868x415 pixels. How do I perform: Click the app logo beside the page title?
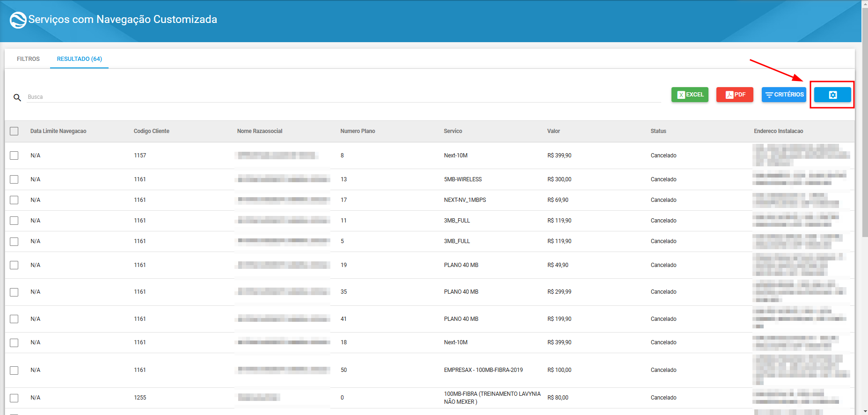[18, 20]
